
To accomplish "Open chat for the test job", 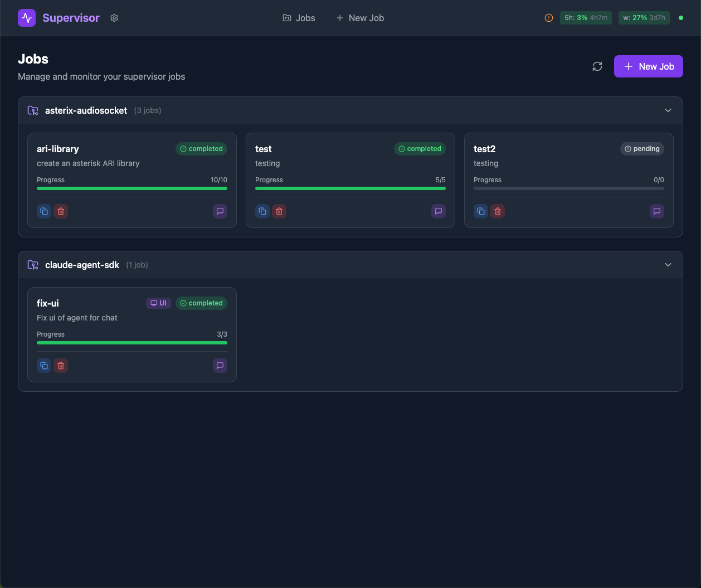I will (439, 211).
